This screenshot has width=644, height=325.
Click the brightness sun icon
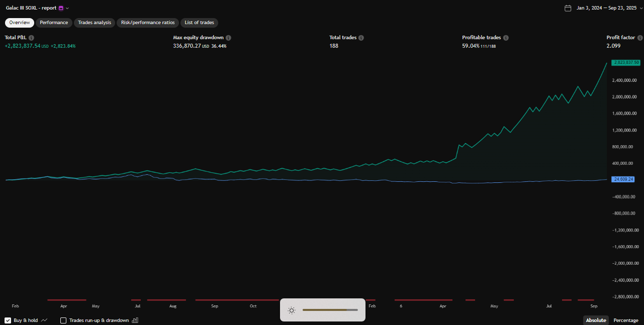291,310
